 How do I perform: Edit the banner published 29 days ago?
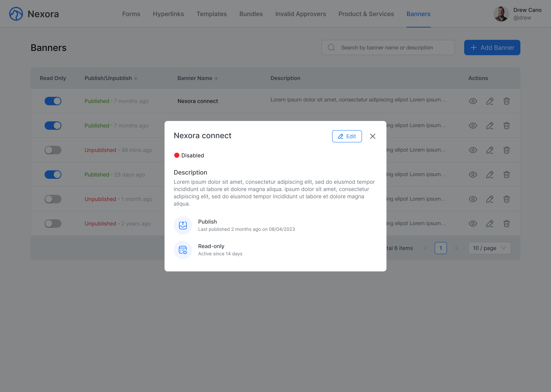[x=490, y=175]
